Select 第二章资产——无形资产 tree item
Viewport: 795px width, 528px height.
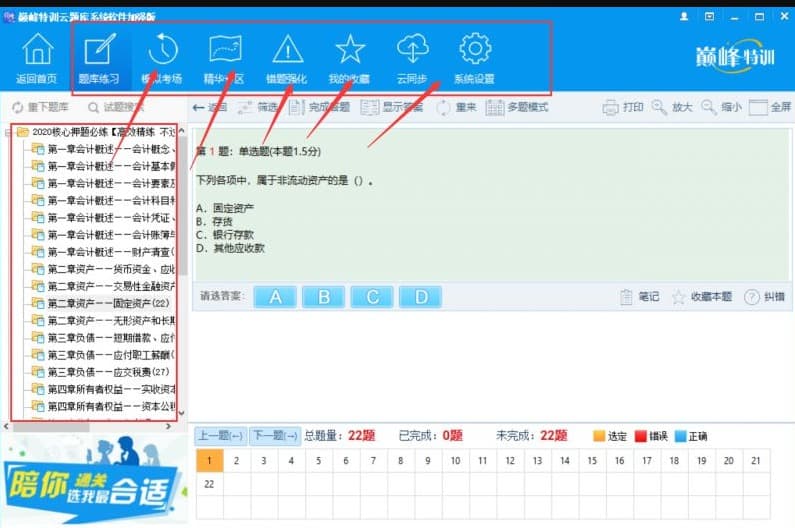click(103, 321)
